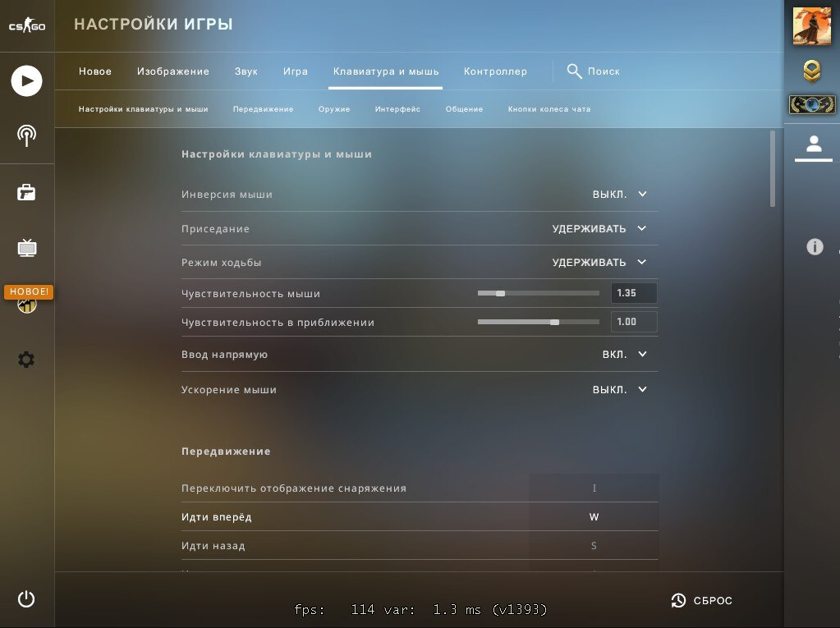Click the key binding I for equipment display
The height and width of the screenshot is (628, 840).
click(594, 488)
